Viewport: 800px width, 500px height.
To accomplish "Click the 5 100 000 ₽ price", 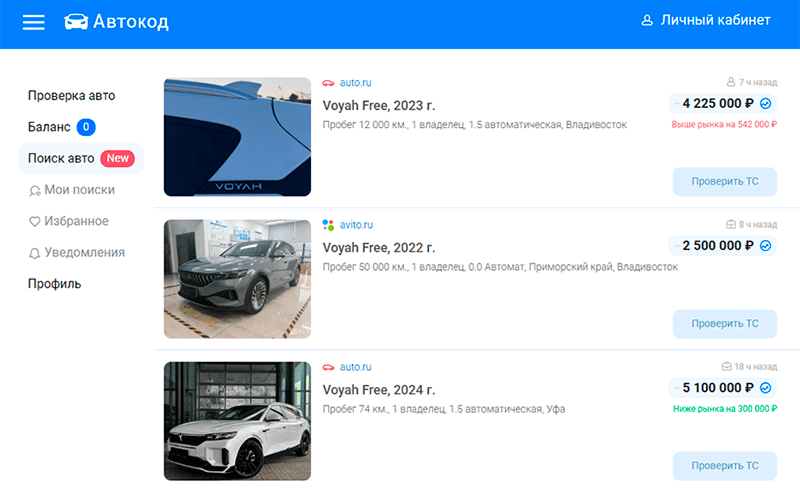I will [718, 388].
